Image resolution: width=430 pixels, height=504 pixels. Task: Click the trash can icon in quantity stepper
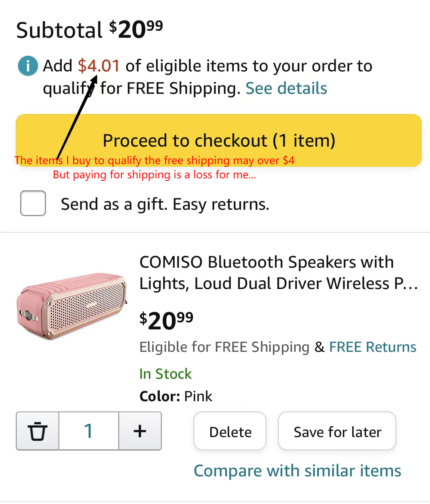pyautogui.click(x=37, y=431)
